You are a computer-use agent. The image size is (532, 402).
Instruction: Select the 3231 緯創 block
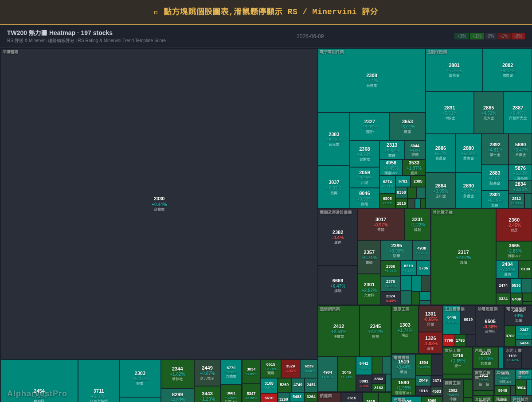click(417, 224)
